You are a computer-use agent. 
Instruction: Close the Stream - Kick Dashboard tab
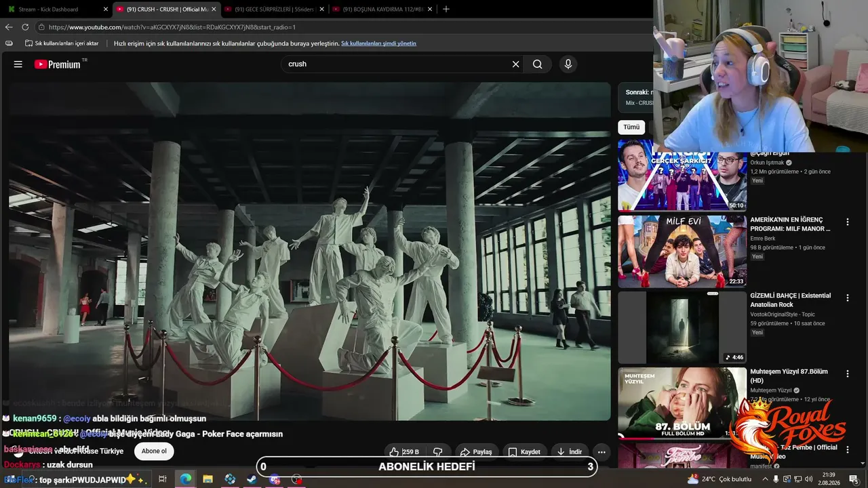coord(105,9)
